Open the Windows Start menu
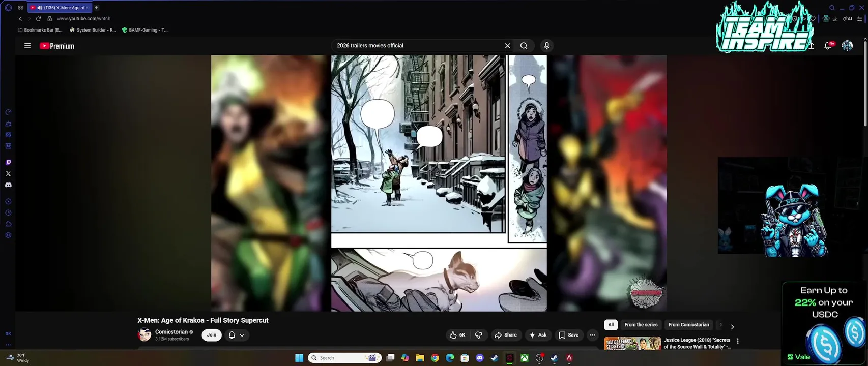Screen dimensions: 868x366 pos(299,358)
